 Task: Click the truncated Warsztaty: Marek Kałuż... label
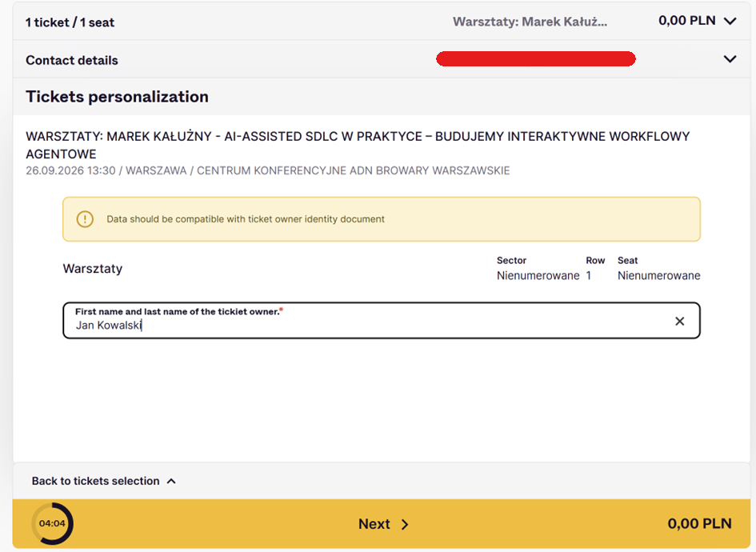click(x=530, y=22)
